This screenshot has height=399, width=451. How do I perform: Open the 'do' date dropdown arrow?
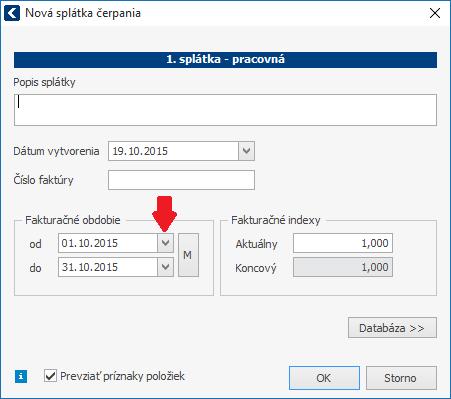click(165, 267)
